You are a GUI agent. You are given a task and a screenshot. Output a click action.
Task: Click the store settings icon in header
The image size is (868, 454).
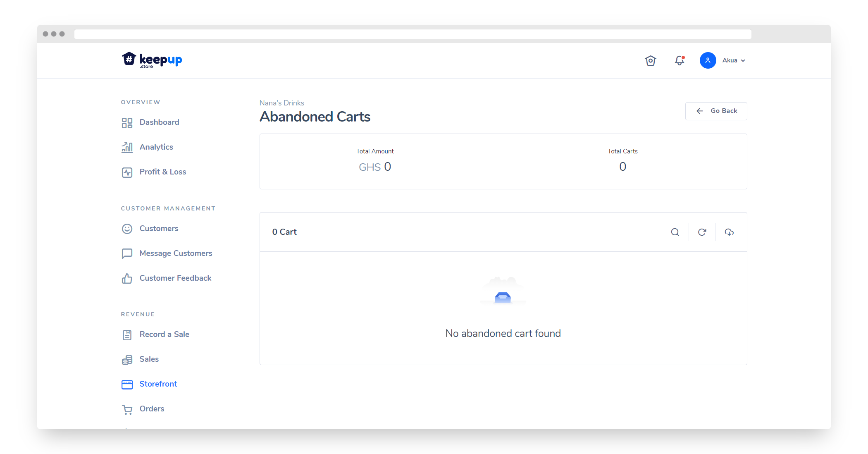point(651,61)
